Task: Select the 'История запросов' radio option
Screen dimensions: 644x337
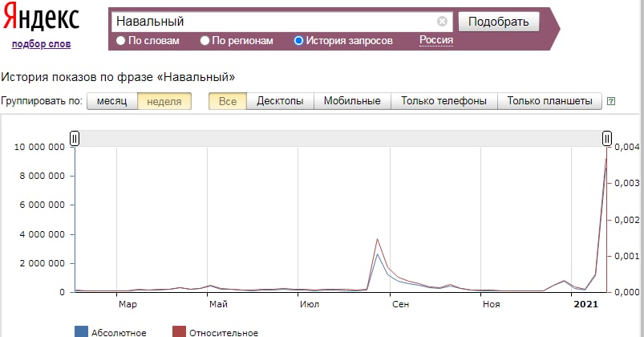Action: coord(298,41)
